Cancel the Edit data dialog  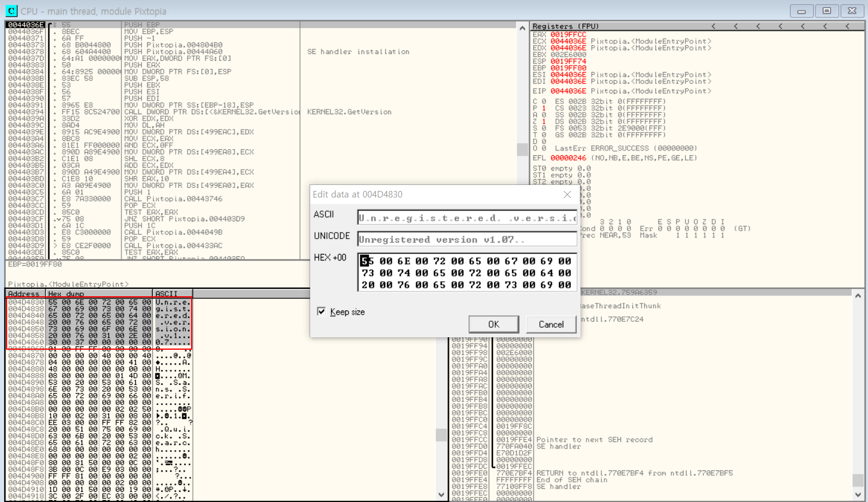pyautogui.click(x=551, y=324)
